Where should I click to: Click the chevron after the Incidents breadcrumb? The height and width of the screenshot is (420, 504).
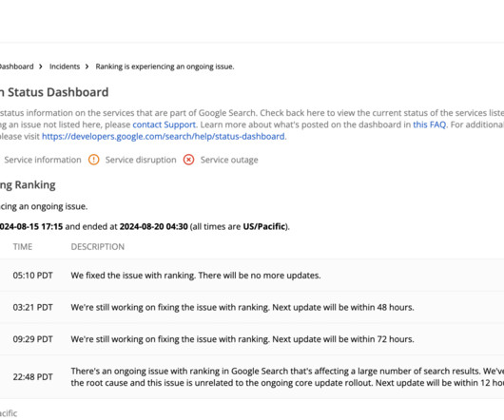click(x=87, y=67)
